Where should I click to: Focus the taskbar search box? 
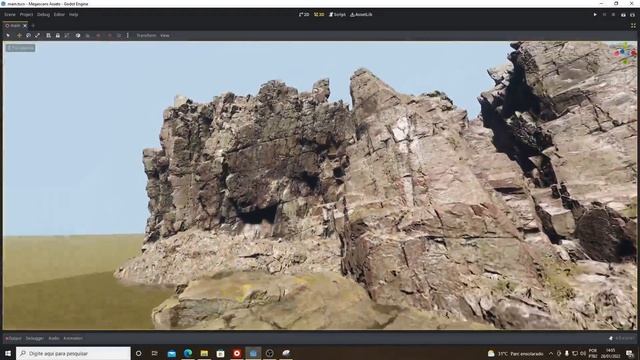73,353
